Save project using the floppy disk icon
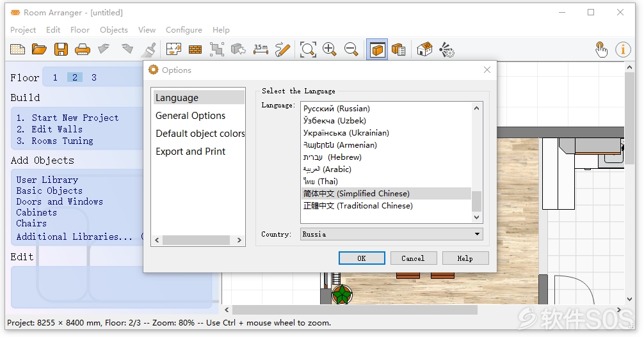Viewport: 644px width, 337px height. (61, 50)
